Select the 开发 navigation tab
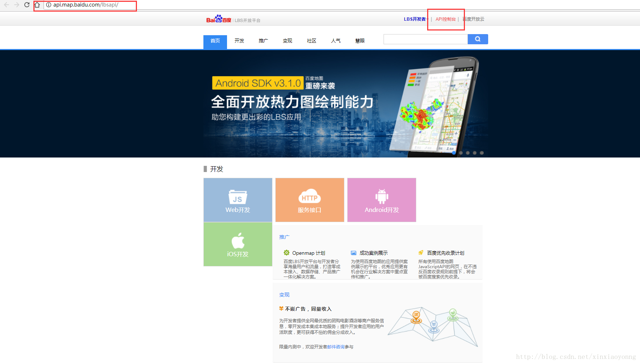The height and width of the screenshot is (364, 640). click(239, 41)
